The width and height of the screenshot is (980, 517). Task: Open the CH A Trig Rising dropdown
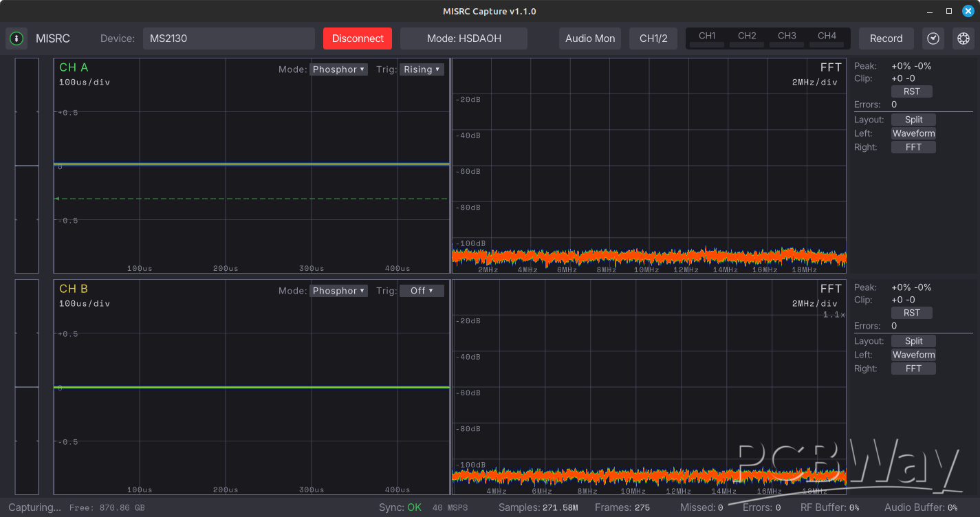(x=422, y=69)
